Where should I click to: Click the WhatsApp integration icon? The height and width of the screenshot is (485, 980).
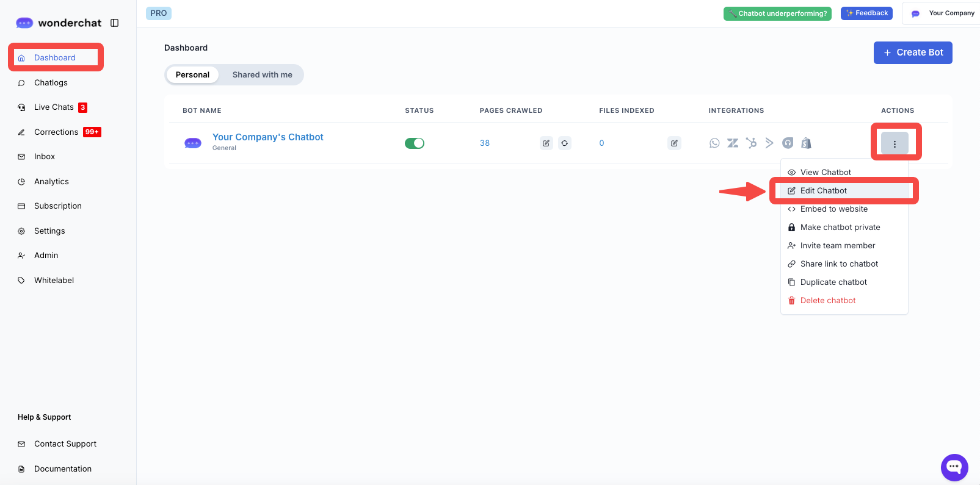714,143
